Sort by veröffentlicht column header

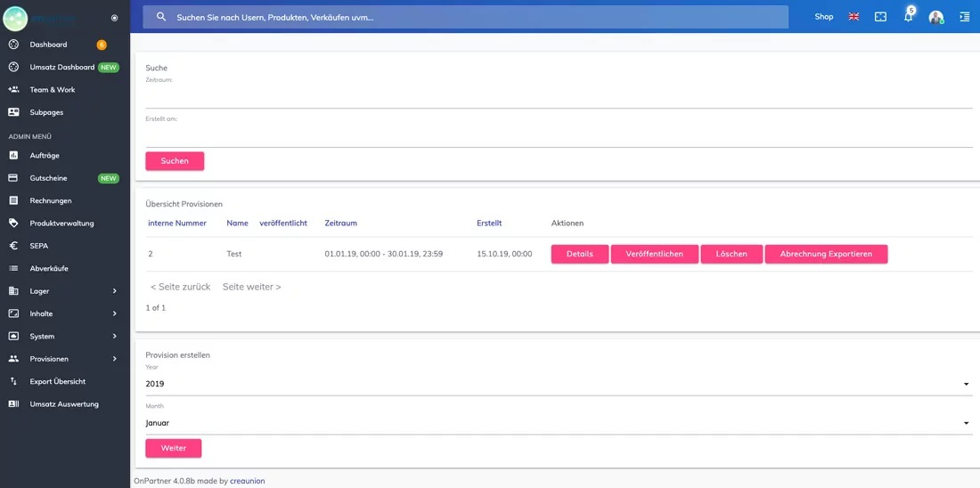283,223
